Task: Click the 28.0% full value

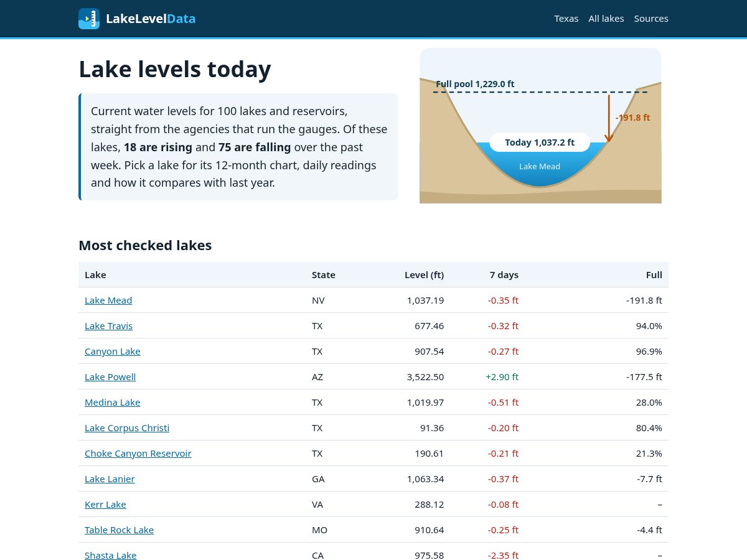Action: point(649,402)
